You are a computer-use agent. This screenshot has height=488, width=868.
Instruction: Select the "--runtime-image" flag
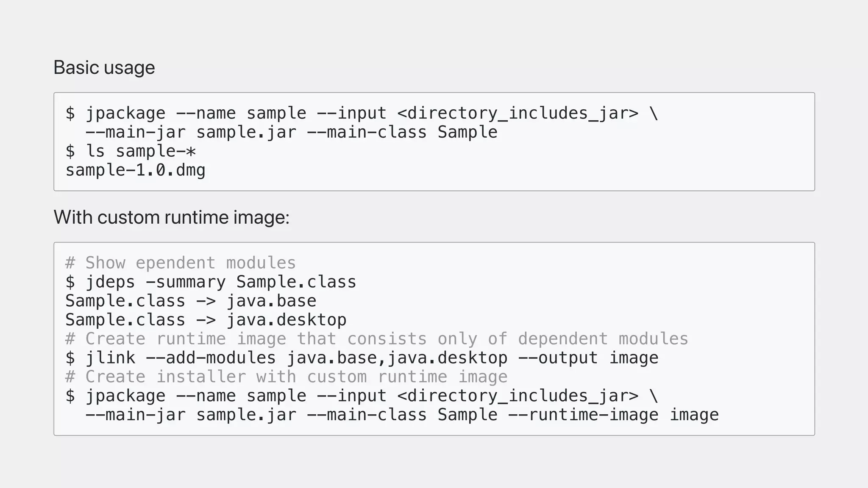click(583, 415)
